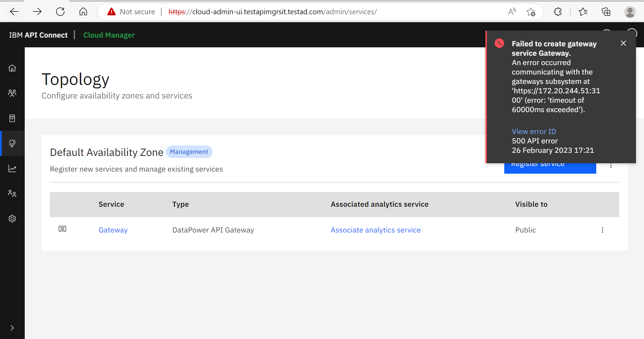Open browser Favorites via the star icon

(x=583, y=11)
